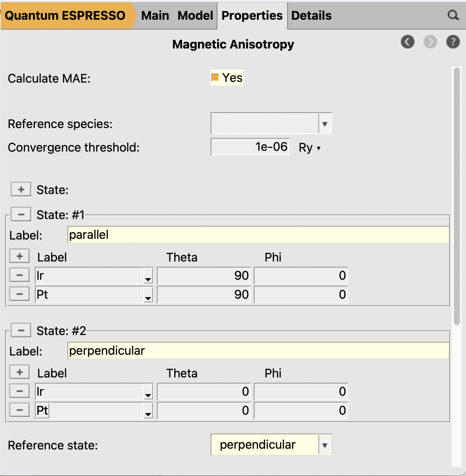Switch to the Details tab
Image resolution: width=466 pixels, height=476 pixels.
pos(311,16)
